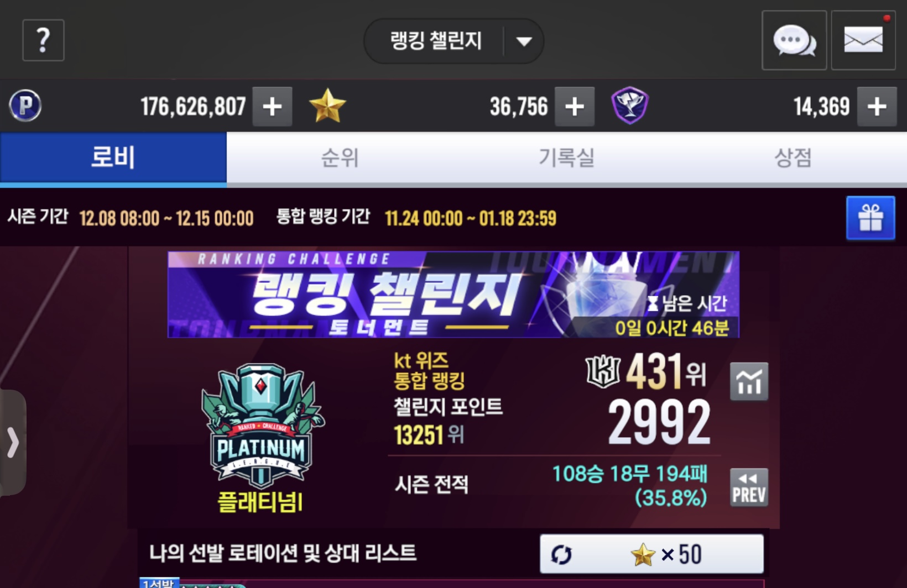Open the mailbox envelope icon
The height and width of the screenshot is (588, 907).
point(863,40)
